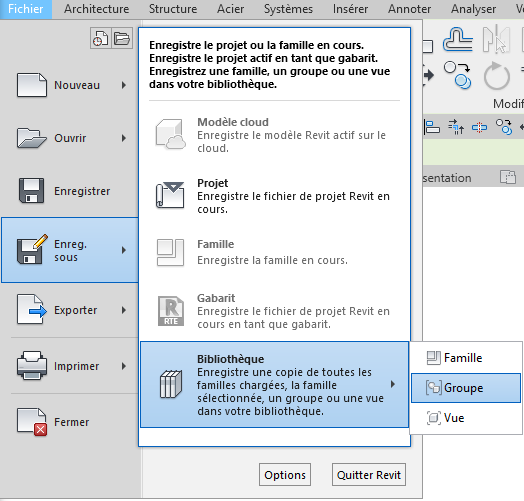Expand the Ouvrir submenu arrow
This screenshot has width=524, height=501.
click(x=124, y=138)
